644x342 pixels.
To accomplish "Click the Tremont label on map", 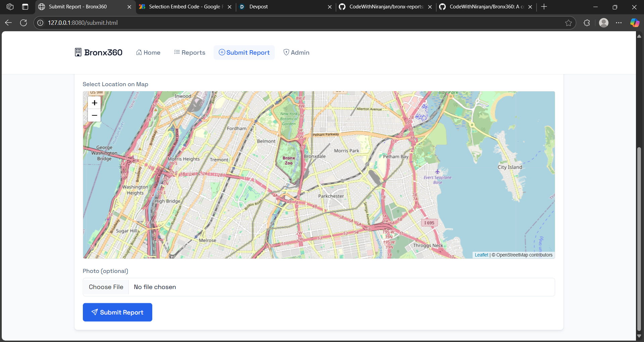I will (x=219, y=160).
